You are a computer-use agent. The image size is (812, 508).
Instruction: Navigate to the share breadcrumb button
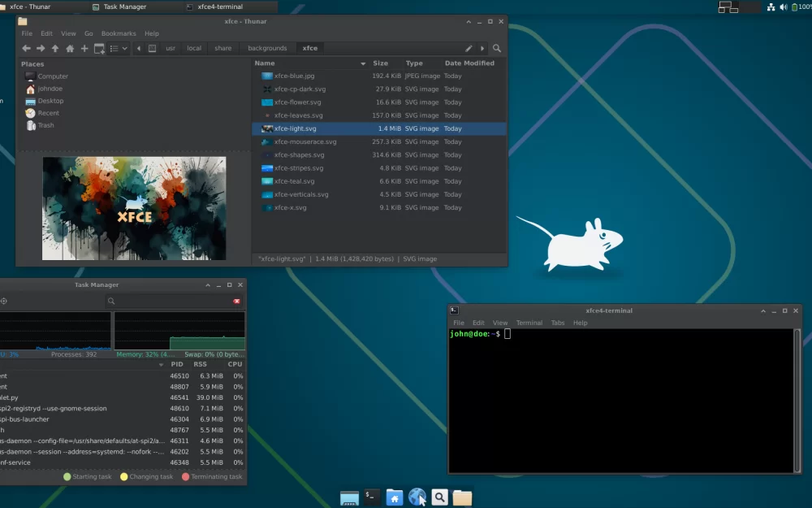[x=222, y=48]
